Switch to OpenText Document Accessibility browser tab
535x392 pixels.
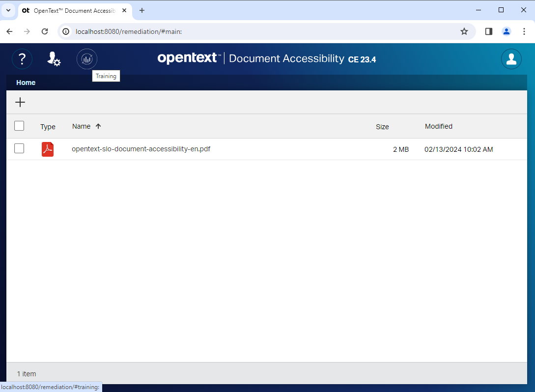pyautogui.click(x=74, y=10)
